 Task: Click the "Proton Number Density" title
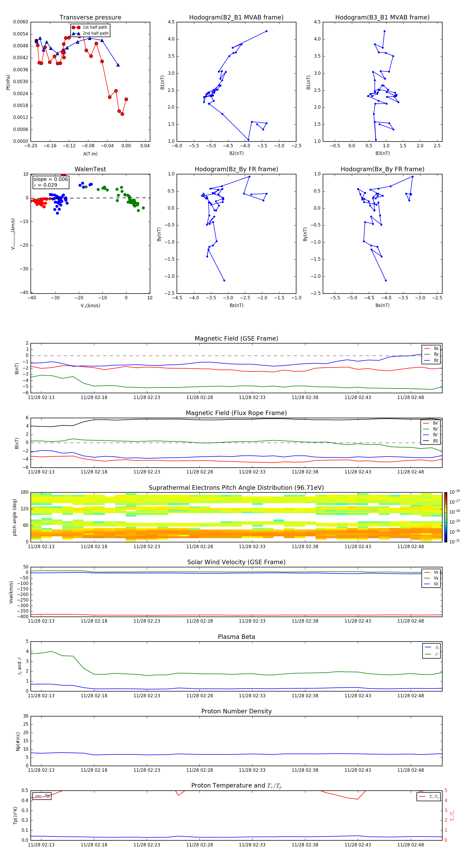click(236, 711)
